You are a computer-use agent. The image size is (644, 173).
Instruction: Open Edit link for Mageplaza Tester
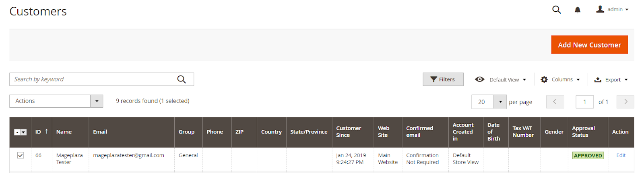click(621, 155)
